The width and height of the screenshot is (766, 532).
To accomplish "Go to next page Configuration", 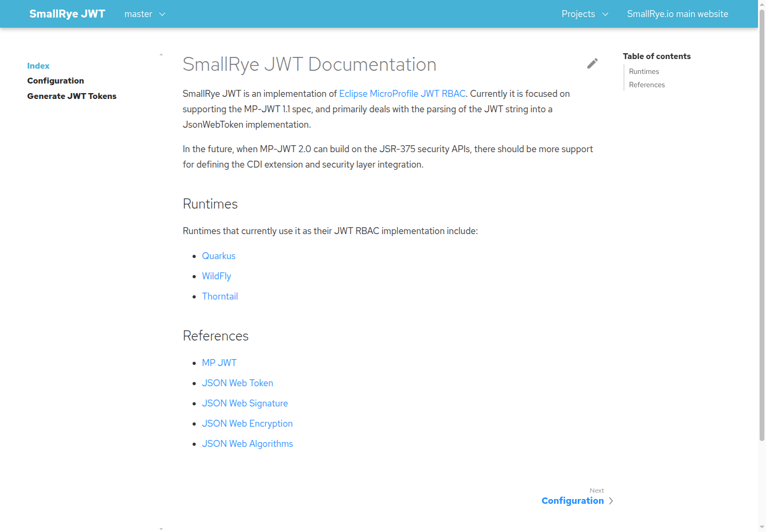I will click(x=572, y=501).
